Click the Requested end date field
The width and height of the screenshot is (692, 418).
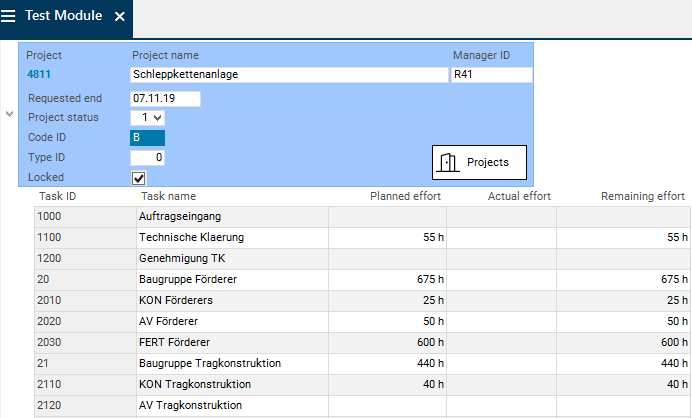(165, 98)
